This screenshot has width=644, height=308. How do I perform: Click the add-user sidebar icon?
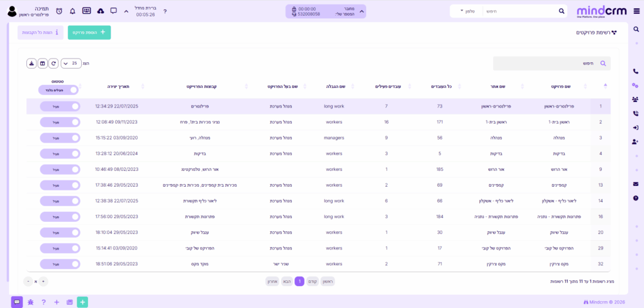tap(636, 141)
